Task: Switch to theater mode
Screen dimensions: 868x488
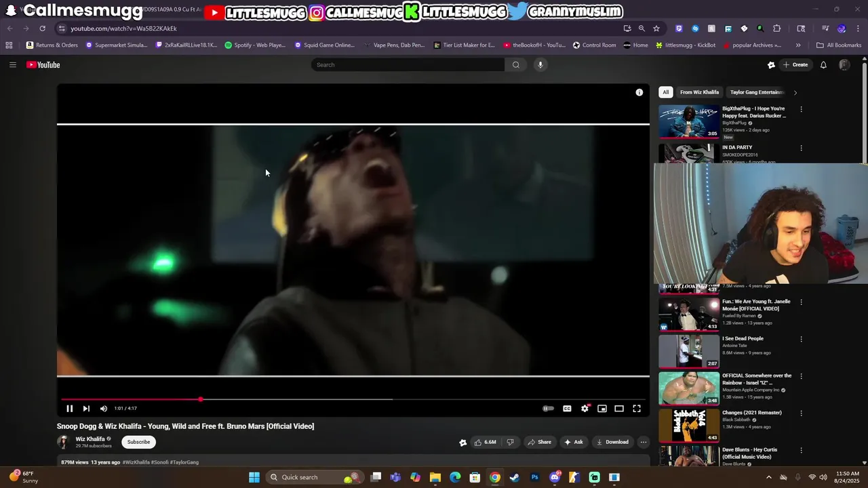Action: 619,409
